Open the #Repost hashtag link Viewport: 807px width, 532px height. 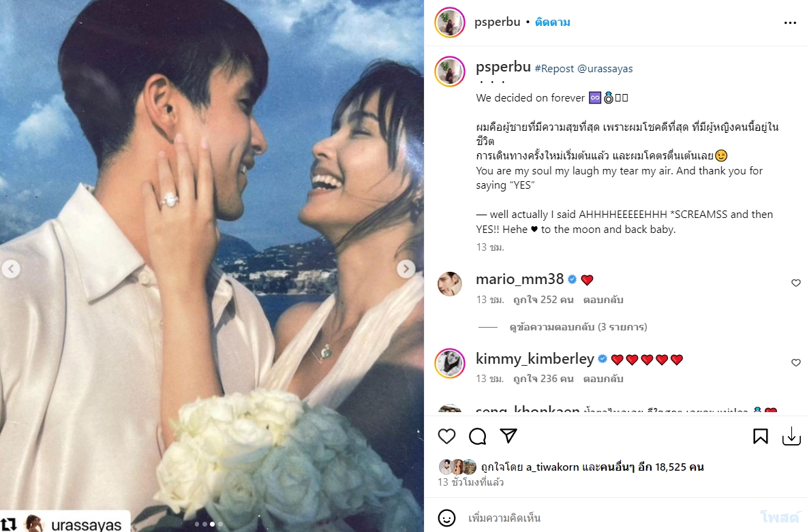554,68
